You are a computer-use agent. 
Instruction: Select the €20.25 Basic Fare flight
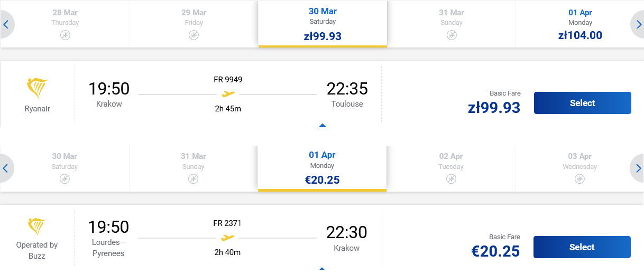[x=582, y=247]
